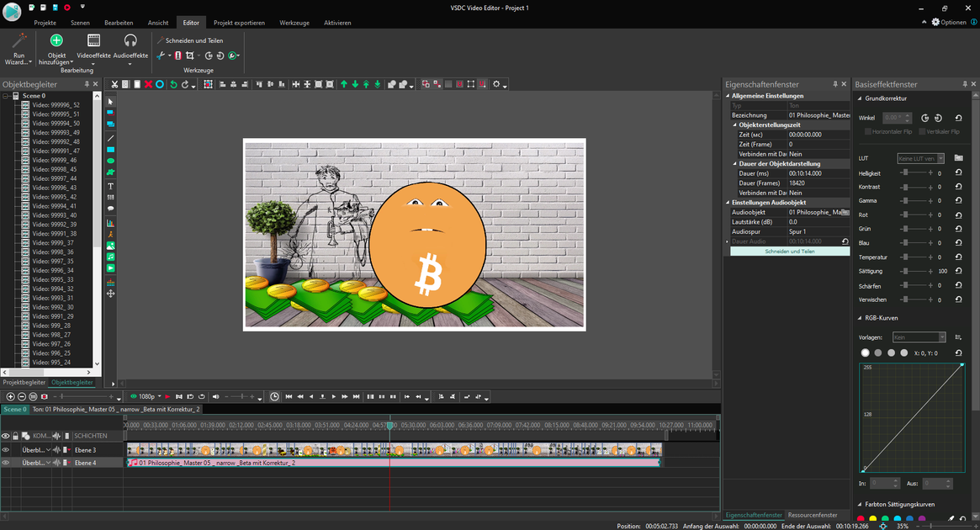
Task: Open the Szenen menu tab
Action: (80, 23)
